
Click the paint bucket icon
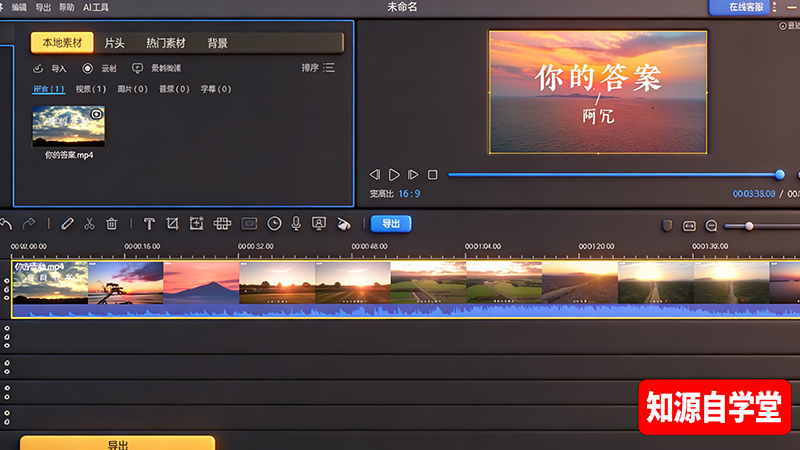pyautogui.click(x=343, y=223)
